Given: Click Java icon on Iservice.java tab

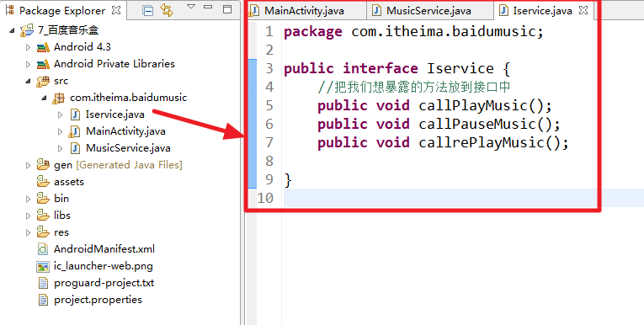Looking at the screenshot, I should click(x=503, y=11).
